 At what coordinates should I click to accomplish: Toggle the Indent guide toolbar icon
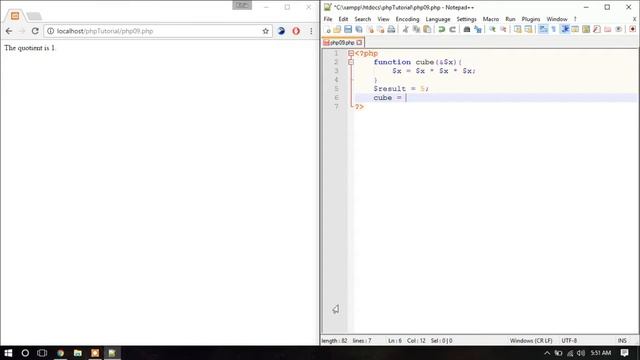(565, 29)
